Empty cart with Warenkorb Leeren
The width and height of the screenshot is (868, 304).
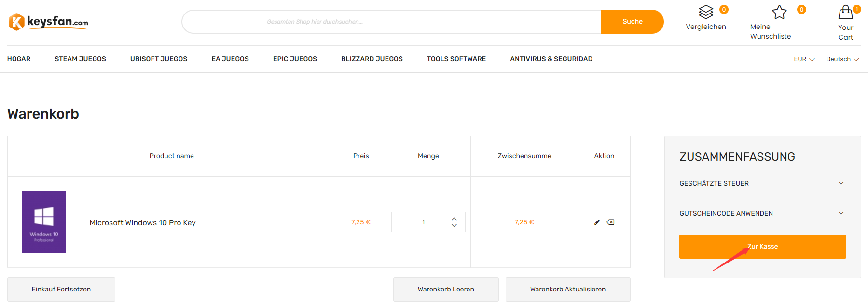pyautogui.click(x=446, y=290)
